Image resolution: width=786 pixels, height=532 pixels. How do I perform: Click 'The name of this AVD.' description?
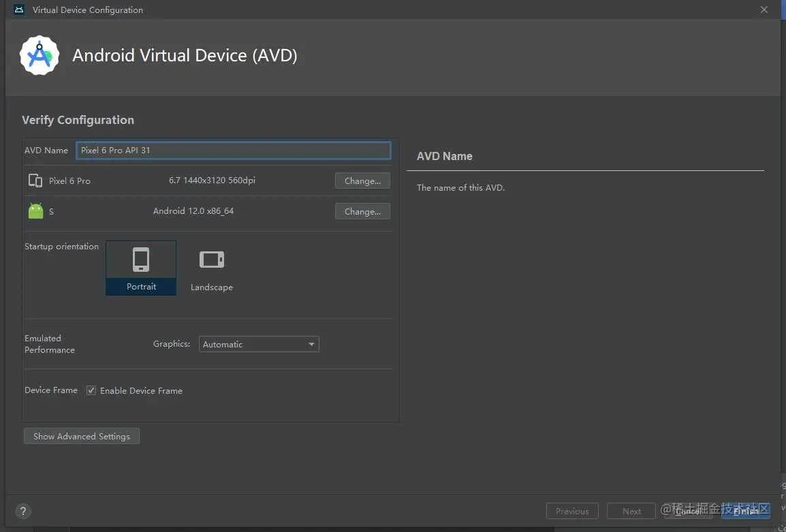click(x=460, y=187)
